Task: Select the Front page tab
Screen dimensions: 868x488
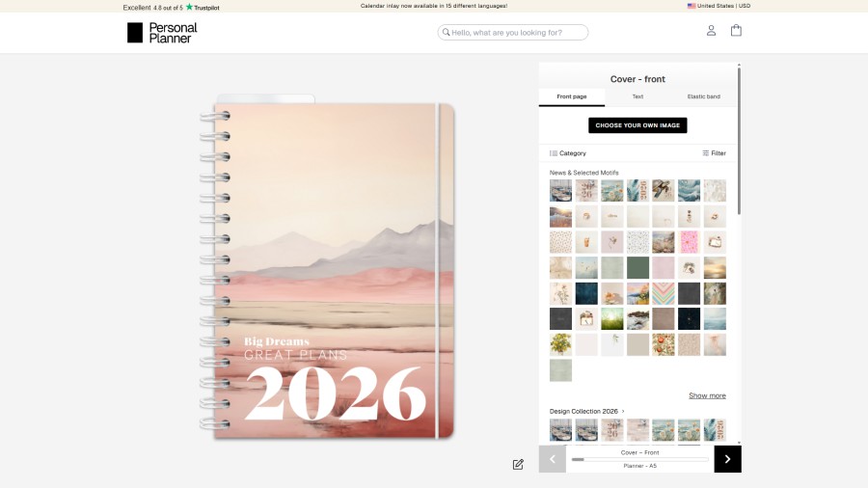Action: tap(571, 96)
